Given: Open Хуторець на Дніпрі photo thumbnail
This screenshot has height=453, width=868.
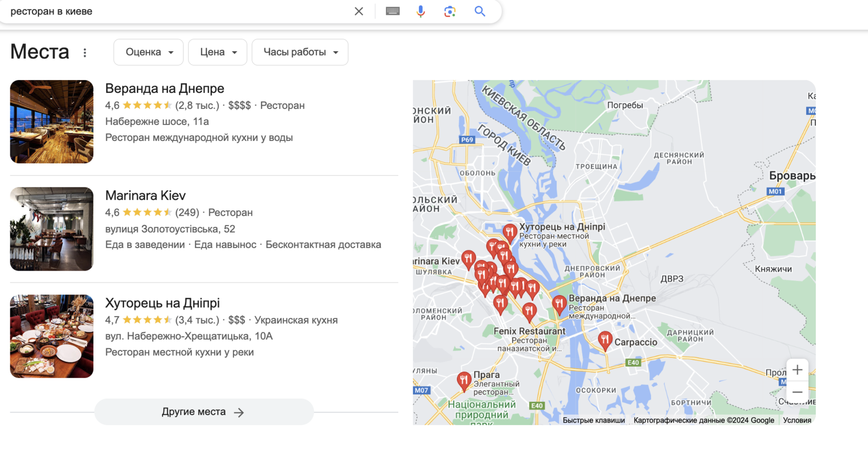Looking at the screenshot, I should point(52,336).
